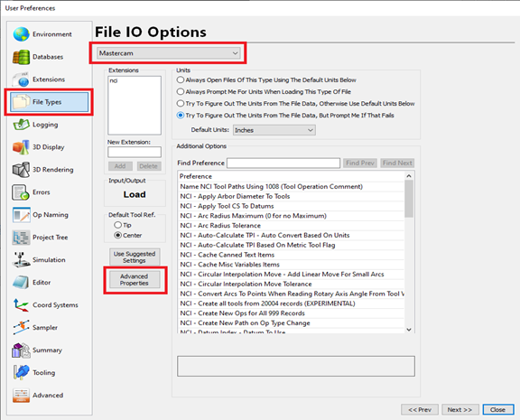Open Advanced Properties

pos(135,280)
